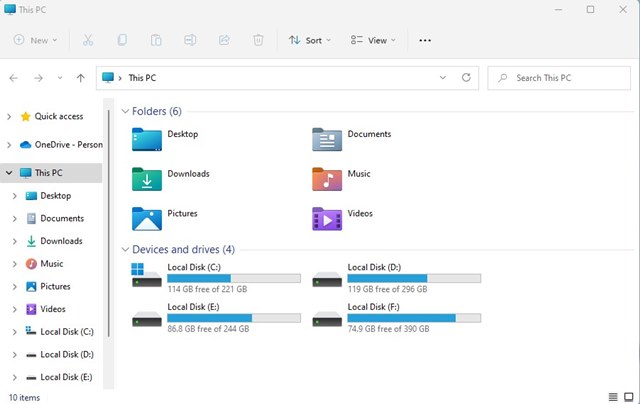
Task: Select Local Disk (F:) drive icon in main pane
Action: (327, 319)
